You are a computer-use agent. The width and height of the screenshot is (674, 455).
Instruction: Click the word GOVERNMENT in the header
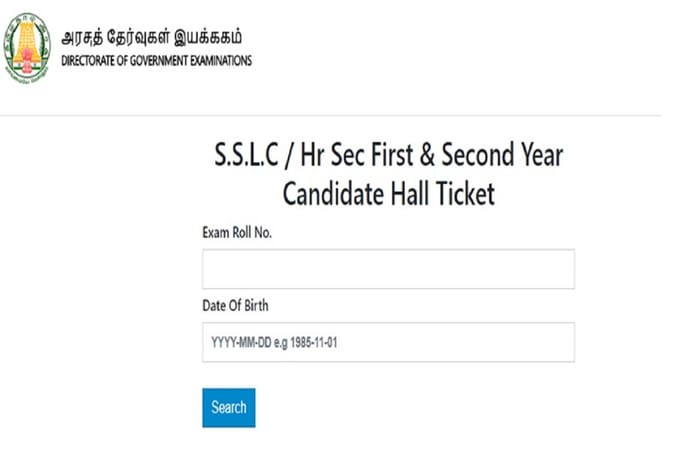[x=157, y=60]
